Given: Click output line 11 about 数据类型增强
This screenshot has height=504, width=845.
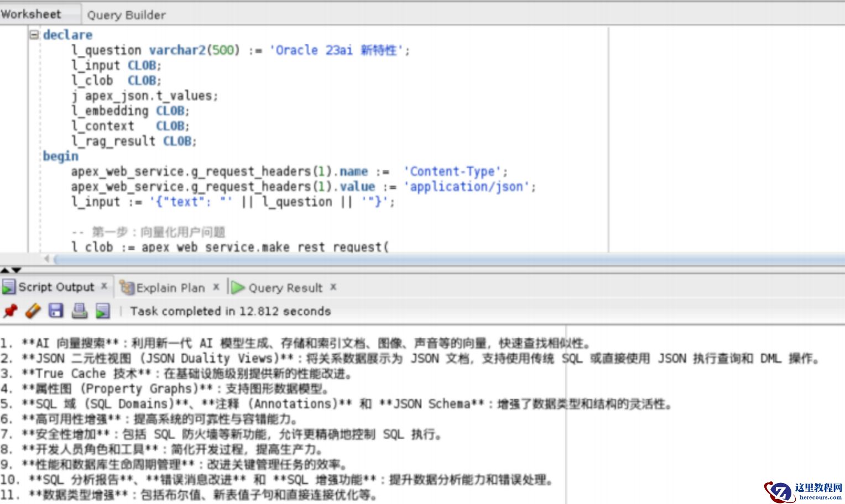Looking at the screenshot, I should (x=189, y=495).
